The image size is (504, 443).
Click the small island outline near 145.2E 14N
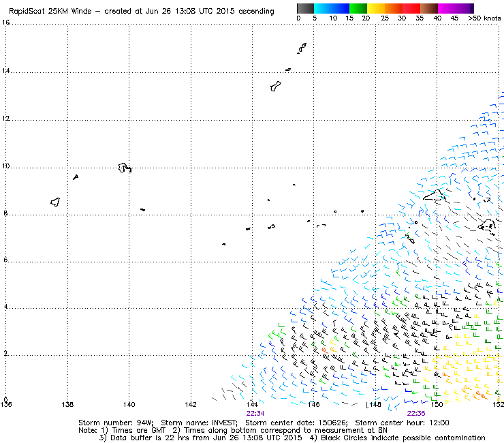click(x=288, y=70)
